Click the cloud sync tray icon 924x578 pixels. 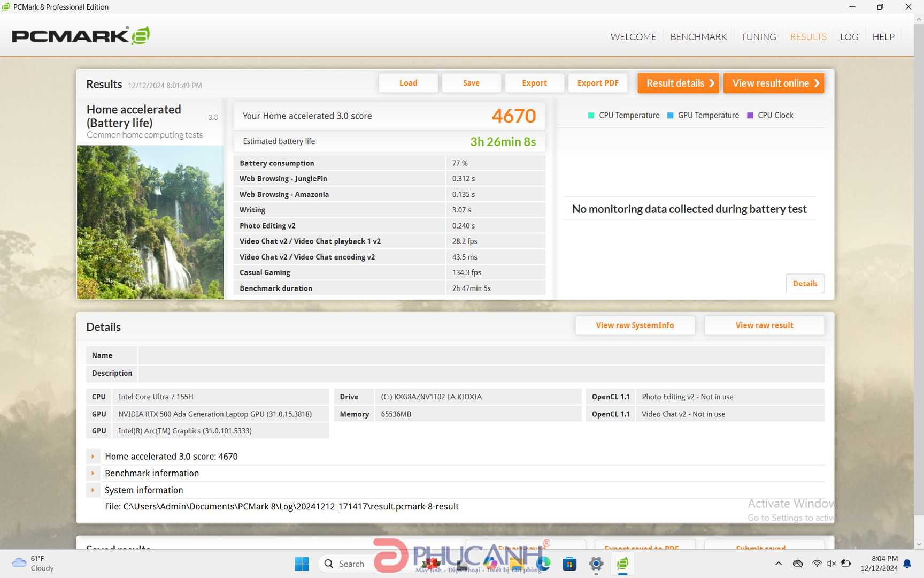click(x=798, y=564)
